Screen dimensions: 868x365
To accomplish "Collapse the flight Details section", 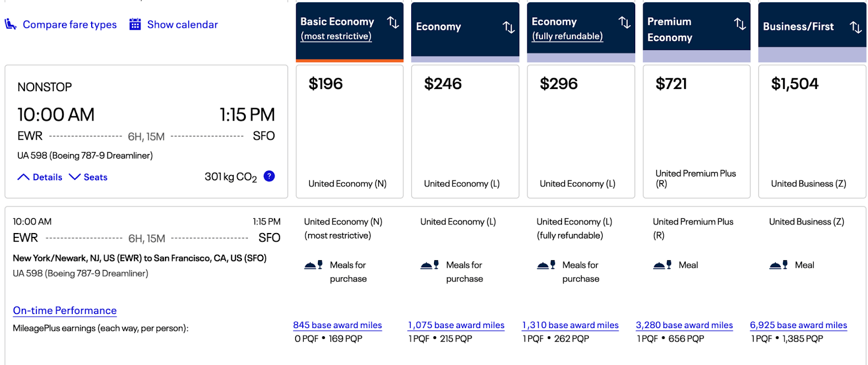I will [40, 177].
